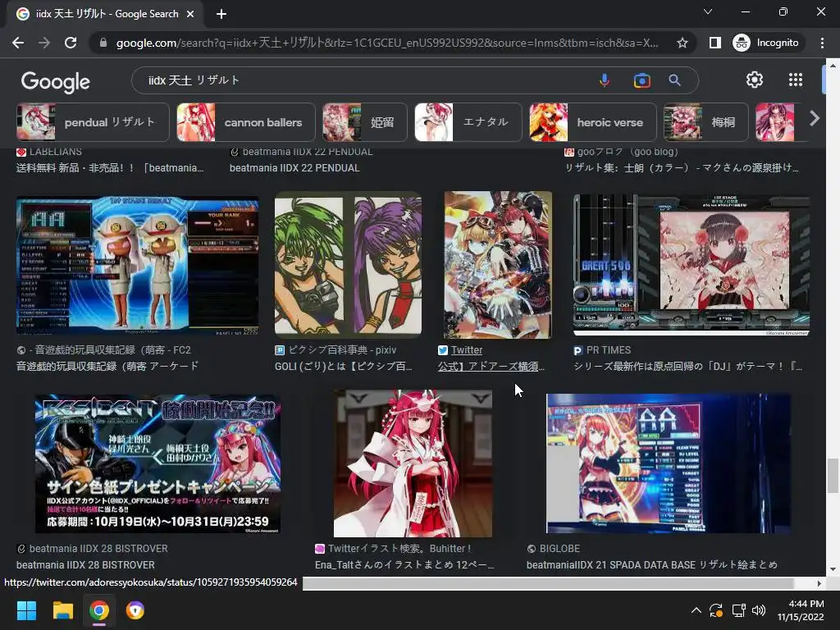Go back to the previous page
Screen dimensions: 840x630
tap(18, 43)
